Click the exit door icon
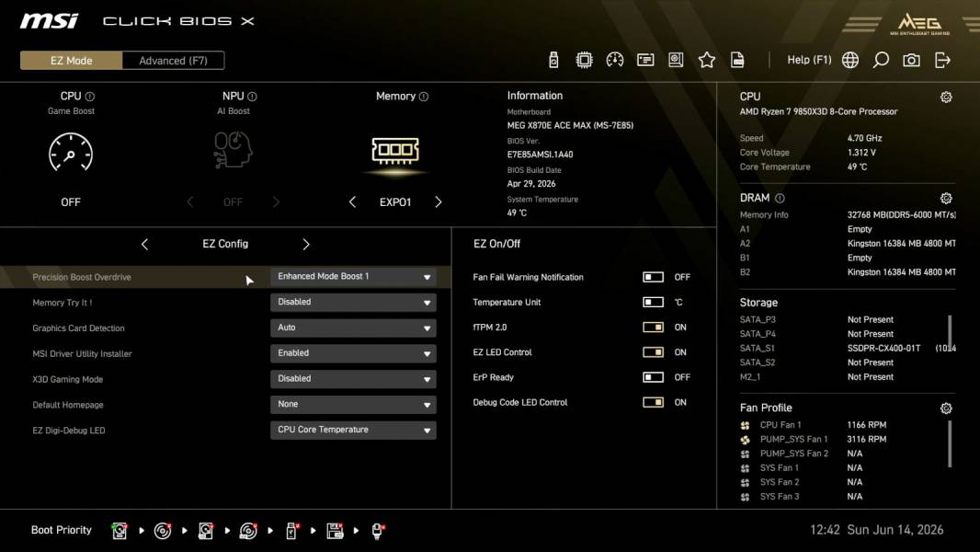Screen dimensions: 980x552 click(x=942, y=60)
